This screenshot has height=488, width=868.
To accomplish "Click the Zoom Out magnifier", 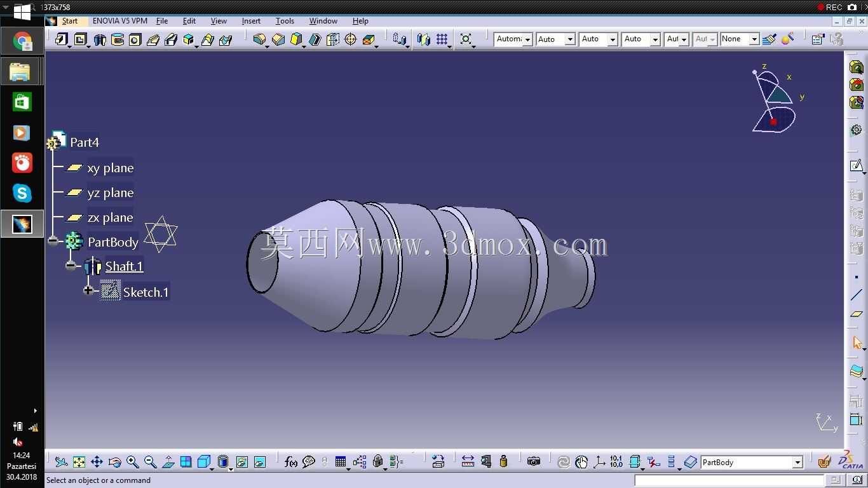I will [x=150, y=462].
